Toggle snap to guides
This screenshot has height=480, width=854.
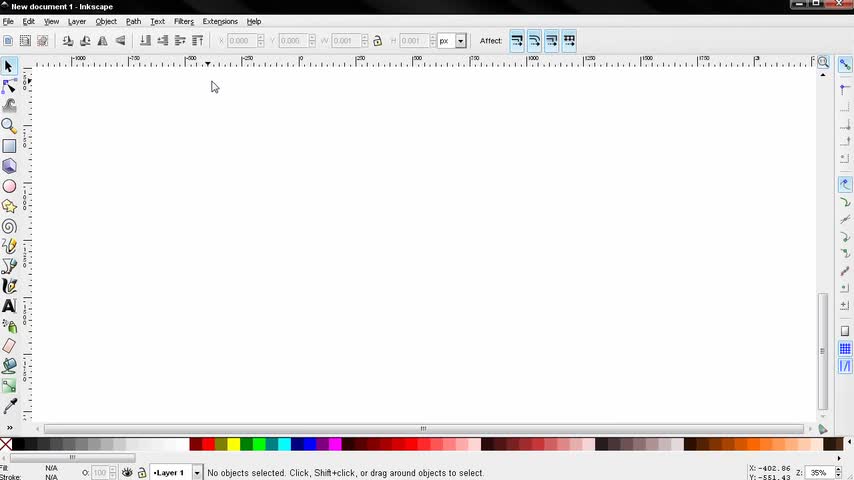(x=845, y=367)
